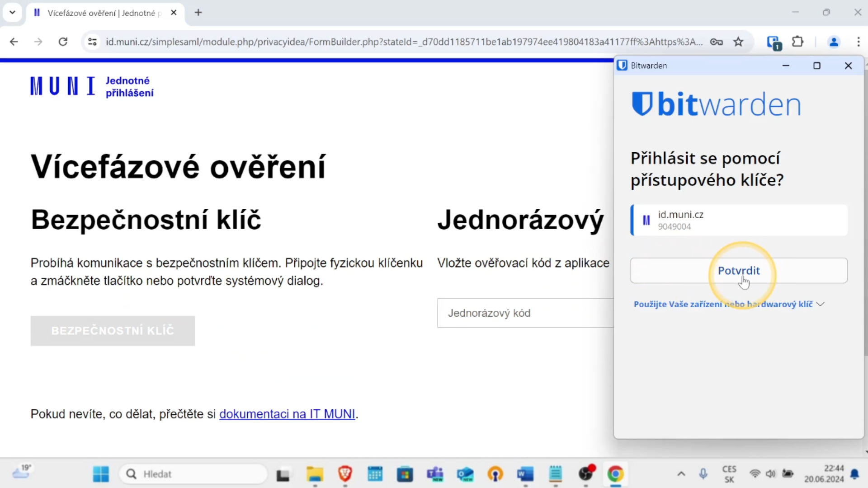The width and height of the screenshot is (868, 488).
Task: Open a new browser tab
Action: [x=198, y=13]
